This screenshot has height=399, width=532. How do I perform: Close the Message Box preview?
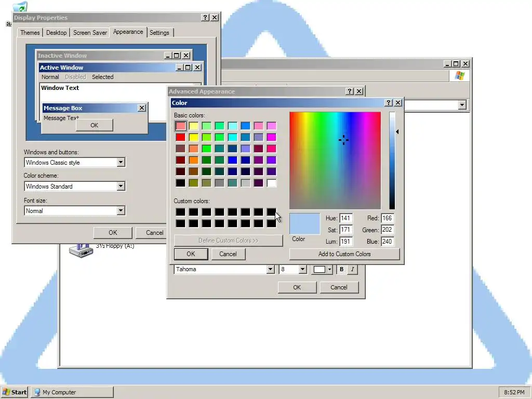[142, 108]
